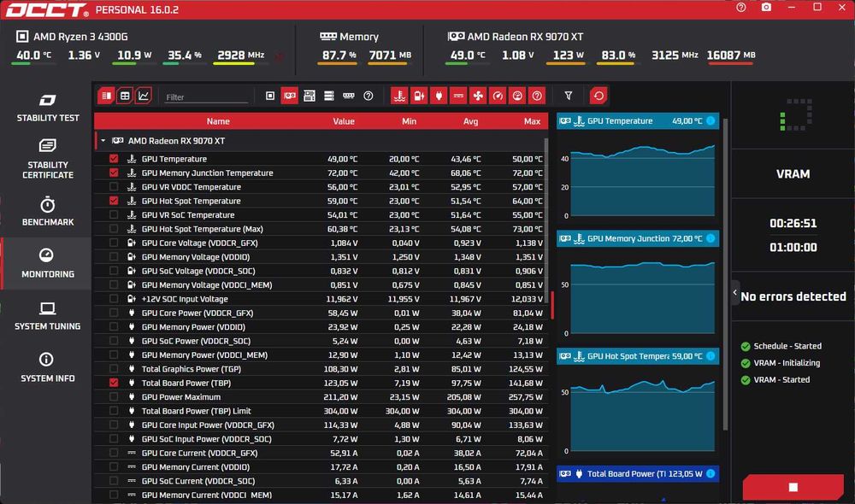855x504 pixels.
Task: Click the graphs panel vertical scrollbar
Action: [x=725, y=273]
